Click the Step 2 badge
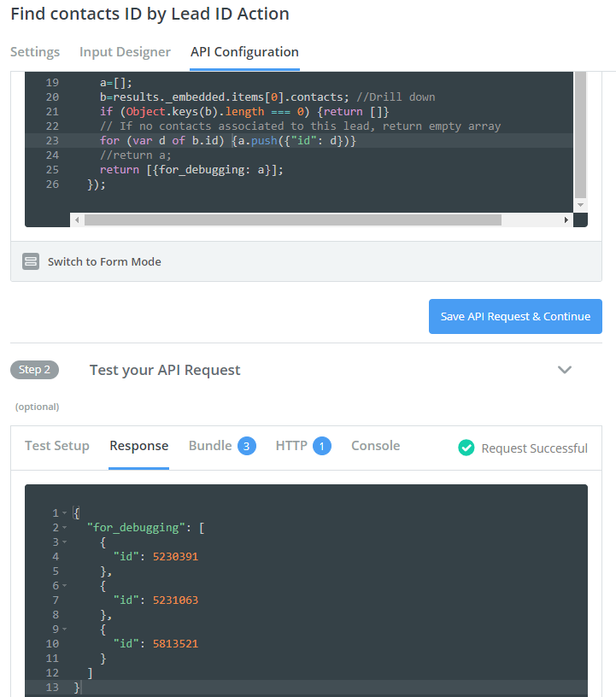Image resolution: width=616 pixels, height=697 pixels. tap(35, 370)
